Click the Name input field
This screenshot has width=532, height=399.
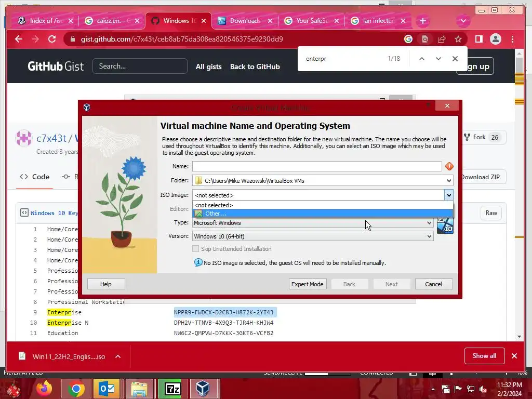pos(317,166)
